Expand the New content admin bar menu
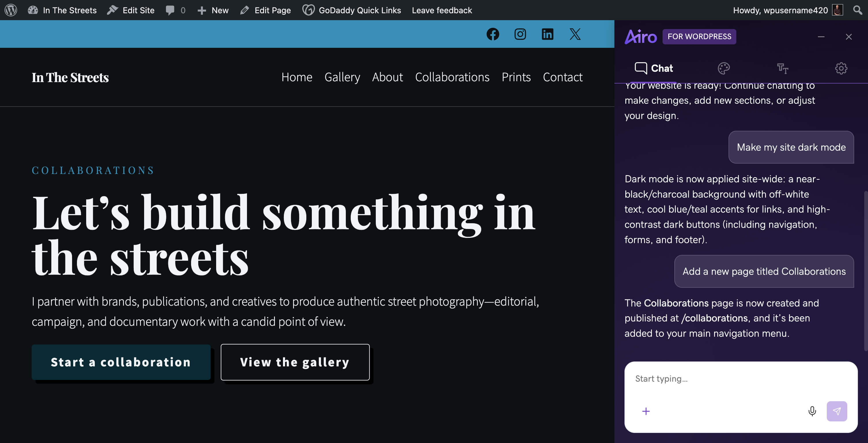The width and height of the screenshot is (868, 443). (x=213, y=10)
